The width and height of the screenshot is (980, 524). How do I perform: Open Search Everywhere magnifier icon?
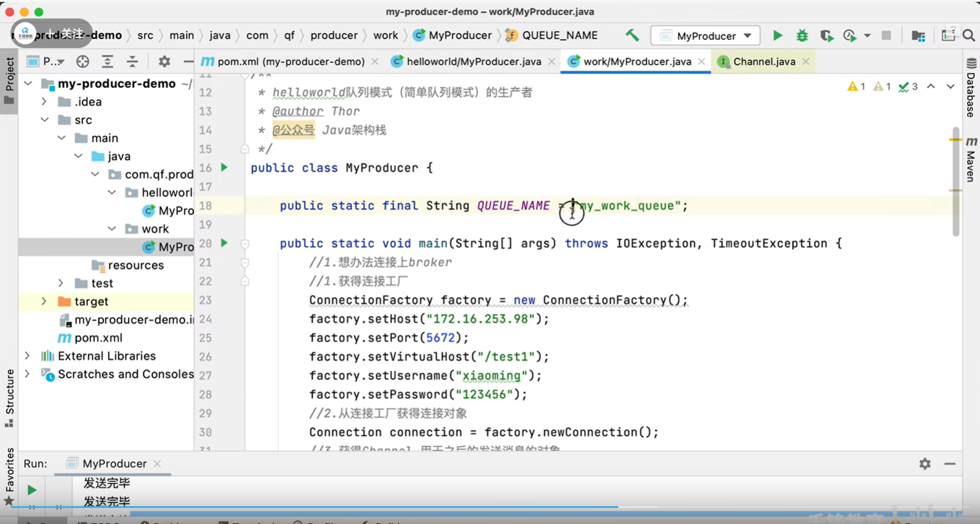tap(969, 36)
